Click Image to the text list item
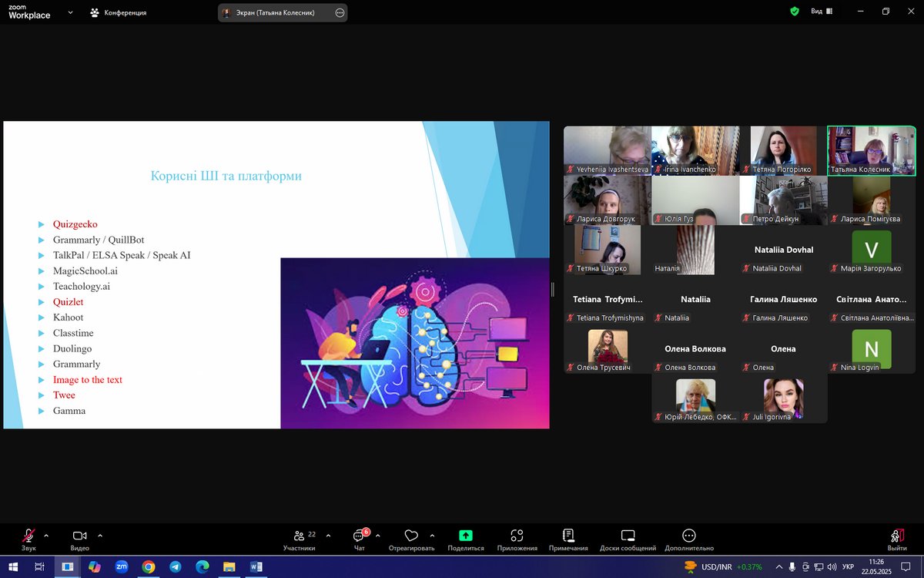The height and width of the screenshot is (578, 924). point(88,379)
